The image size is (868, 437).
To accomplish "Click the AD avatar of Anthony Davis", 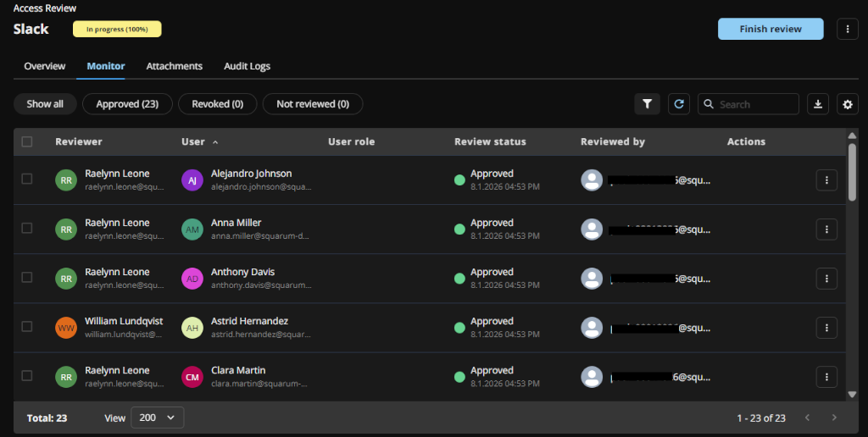I will pyautogui.click(x=192, y=279).
